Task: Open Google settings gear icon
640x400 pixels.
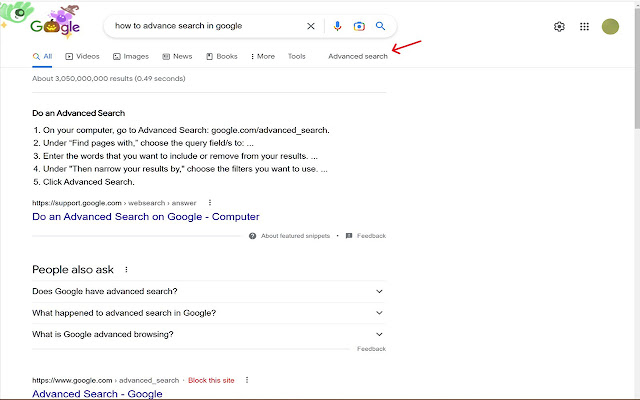Action: coord(559,27)
